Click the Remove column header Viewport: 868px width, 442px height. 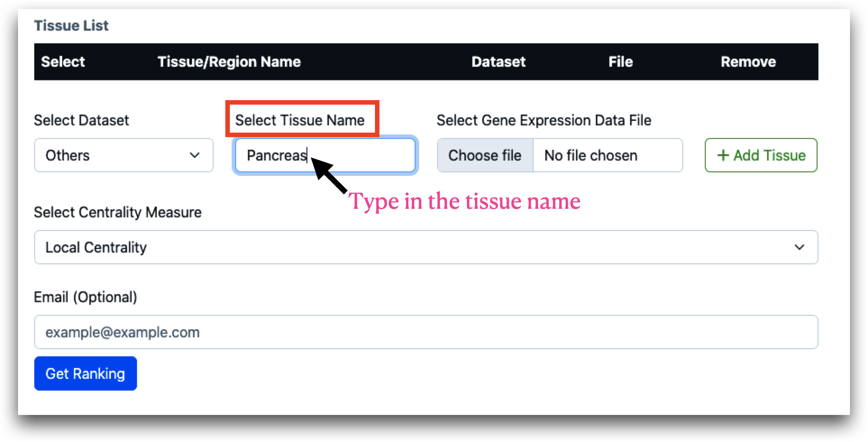pos(748,62)
